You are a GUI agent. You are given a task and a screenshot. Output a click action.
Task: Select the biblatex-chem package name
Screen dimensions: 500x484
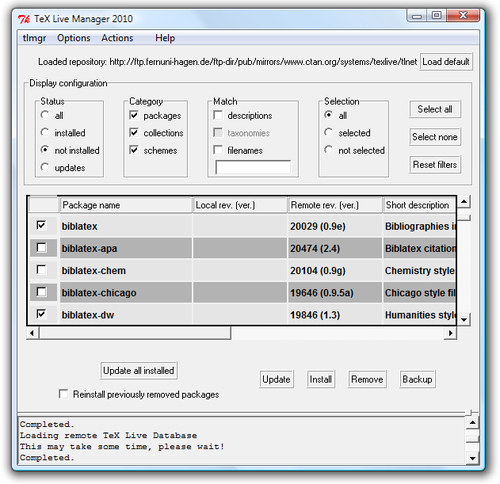(94, 271)
